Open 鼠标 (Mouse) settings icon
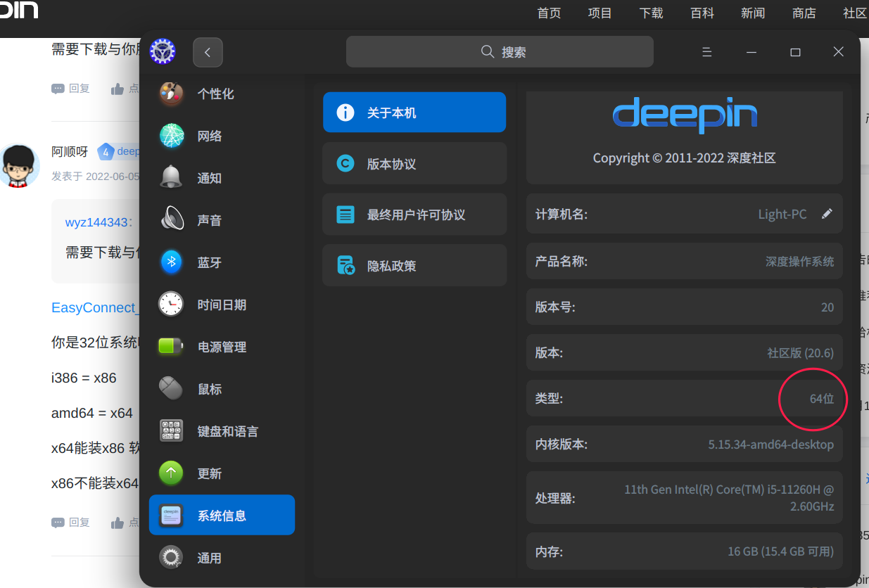Viewport: 869px width, 588px height. [209, 388]
